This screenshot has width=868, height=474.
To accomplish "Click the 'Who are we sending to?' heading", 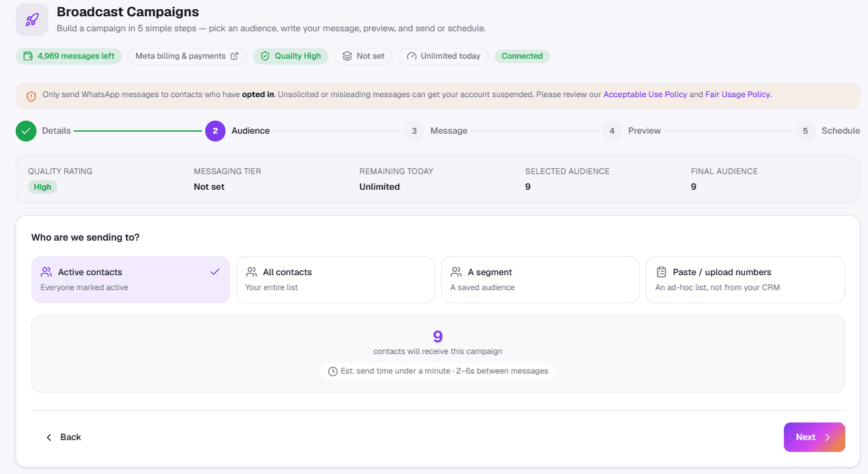I will tap(85, 237).
